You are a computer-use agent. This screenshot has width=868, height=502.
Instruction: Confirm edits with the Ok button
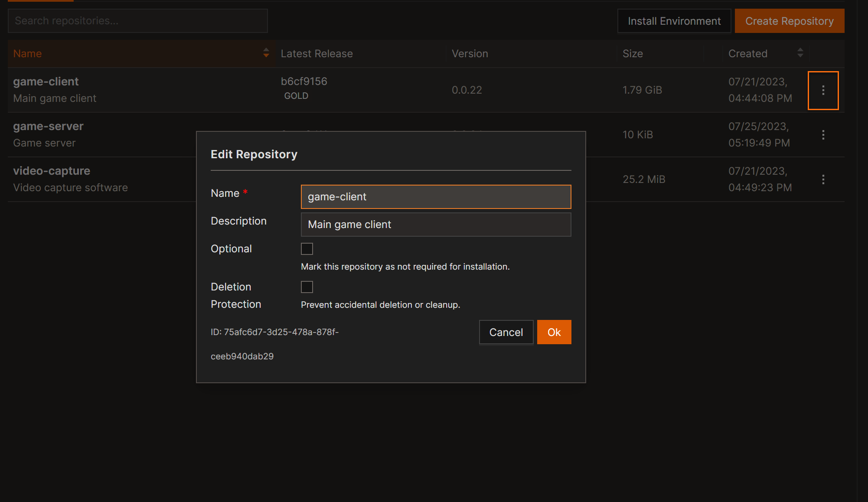coord(554,332)
